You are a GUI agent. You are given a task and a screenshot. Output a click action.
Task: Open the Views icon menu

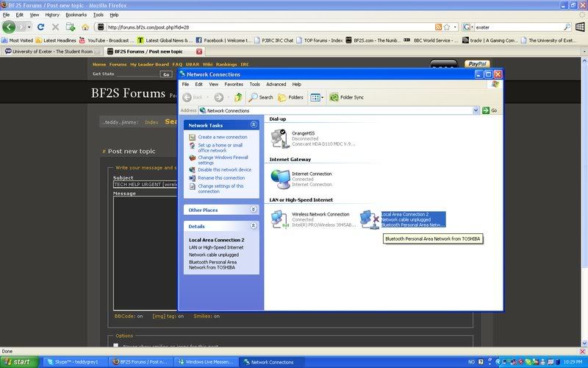tap(317, 97)
